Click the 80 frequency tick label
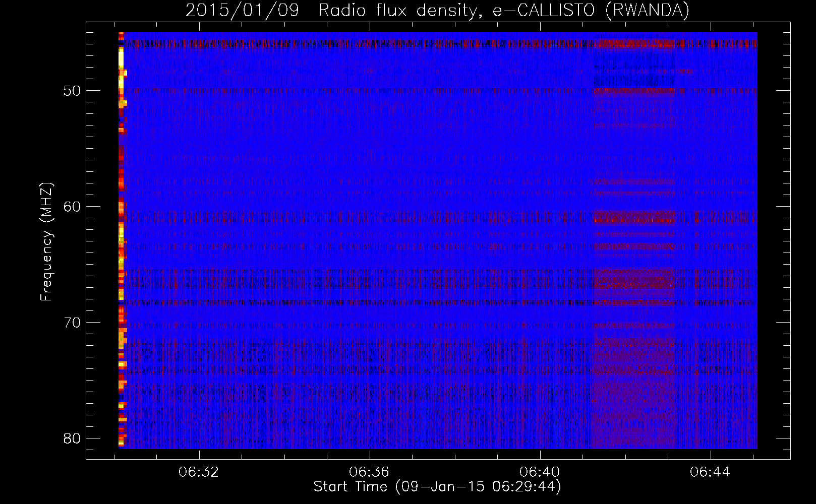Screen dimensions: 816x504 coord(72,438)
